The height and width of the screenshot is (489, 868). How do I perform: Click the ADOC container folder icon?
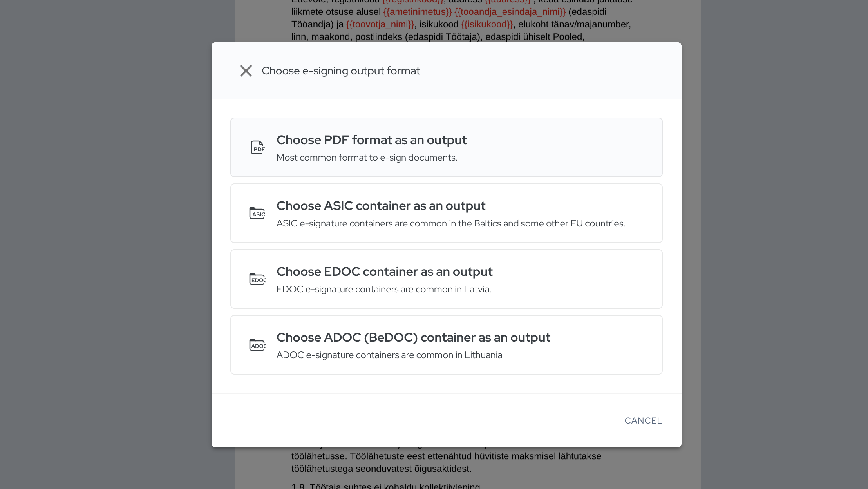click(x=257, y=344)
